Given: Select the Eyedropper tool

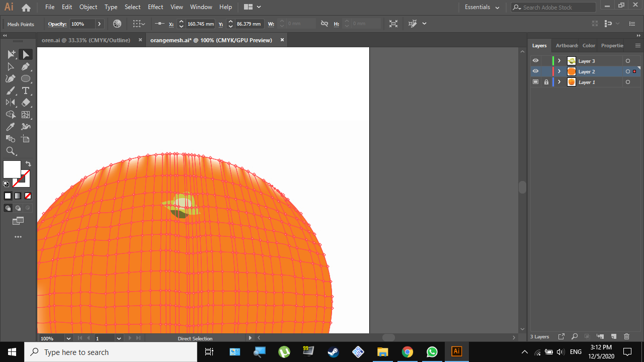Looking at the screenshot, I should pos(11,127).
